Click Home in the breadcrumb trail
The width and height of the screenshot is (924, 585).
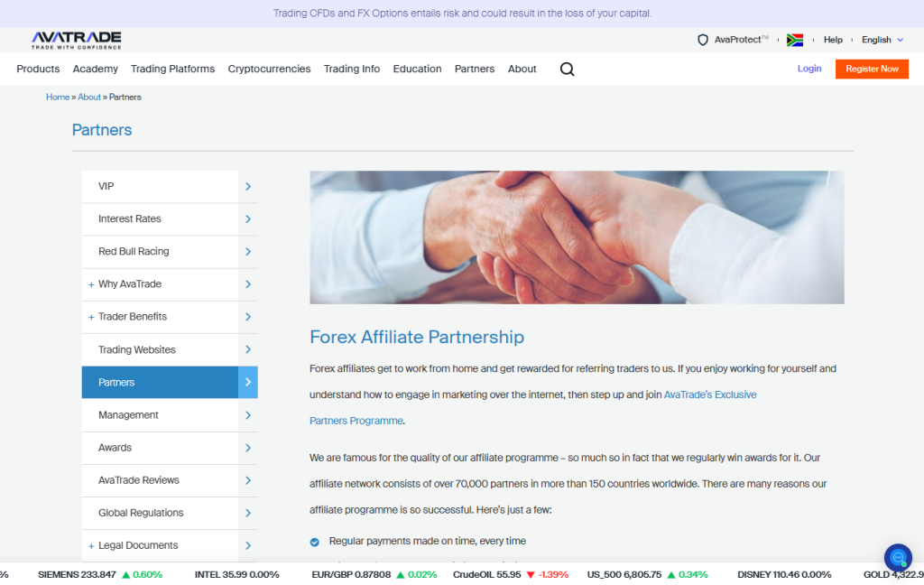click(57, 97)
